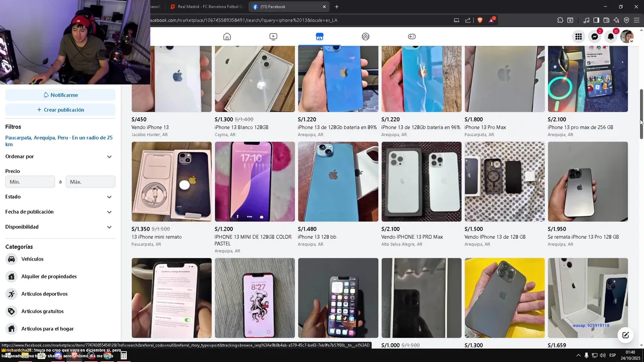Click the S/1.950 price text
644x362 pixels.
557,229
